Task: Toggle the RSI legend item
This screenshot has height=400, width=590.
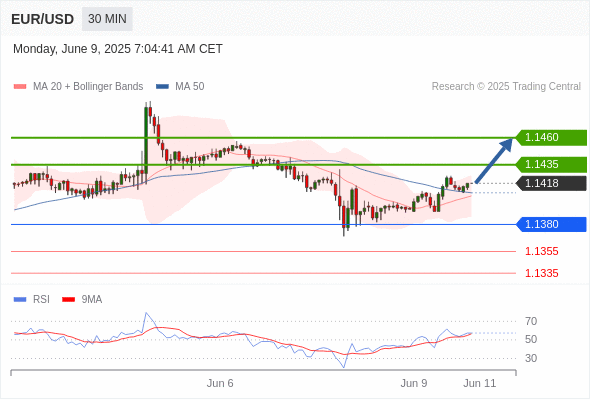Action: pos(32,300)
